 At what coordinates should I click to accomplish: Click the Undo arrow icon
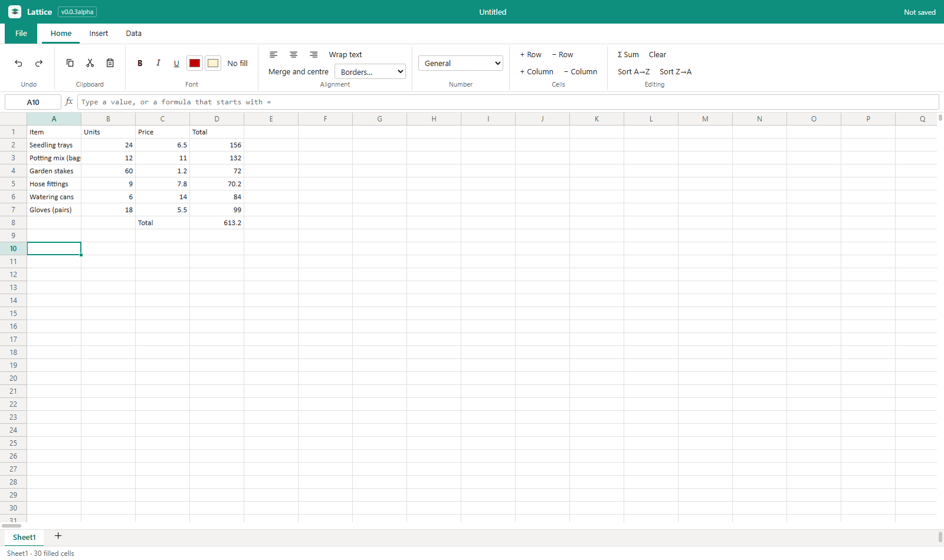(x=19, y=63)
